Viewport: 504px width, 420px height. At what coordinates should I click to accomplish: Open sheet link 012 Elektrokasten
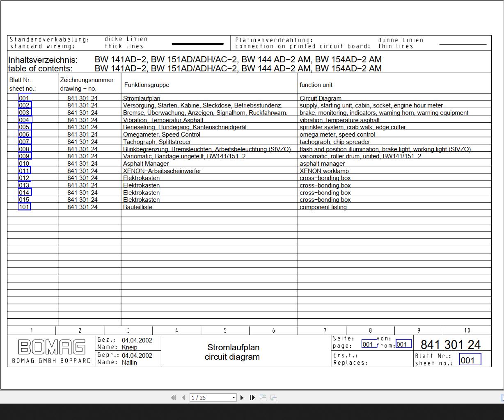tap(24, 178)
